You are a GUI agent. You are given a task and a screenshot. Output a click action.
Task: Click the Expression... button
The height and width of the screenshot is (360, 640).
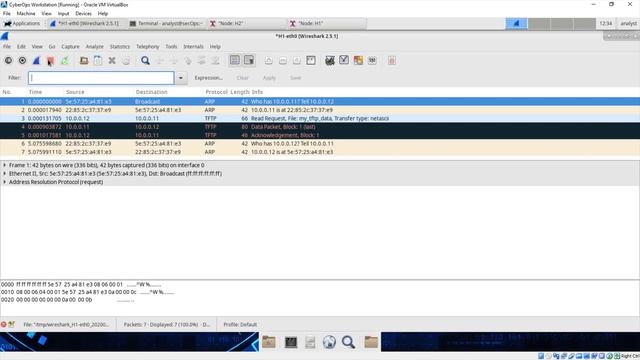click(x=209, y=78)
